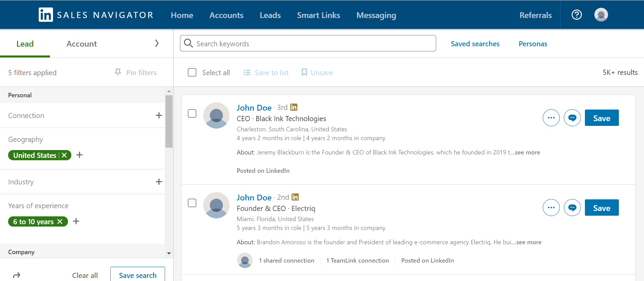Select the Black Ink Technologies lead checkbox

[x=192, y=113]
